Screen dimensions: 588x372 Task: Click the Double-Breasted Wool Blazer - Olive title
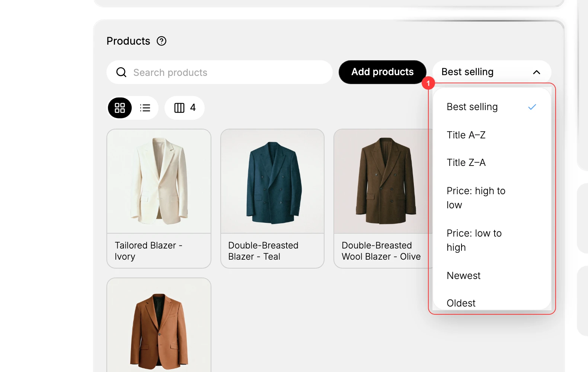(x=381, y=251)
